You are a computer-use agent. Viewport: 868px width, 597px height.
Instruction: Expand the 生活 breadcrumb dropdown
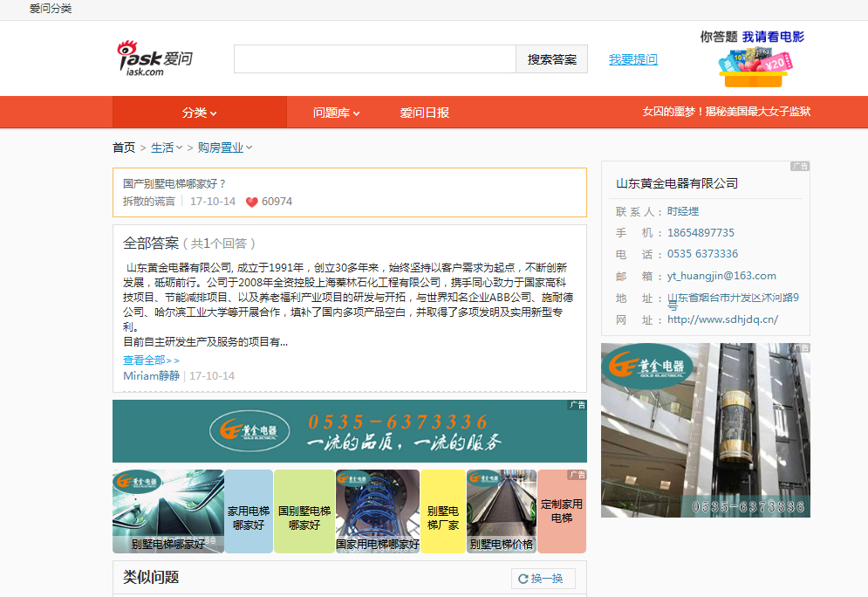coord(167,148)
